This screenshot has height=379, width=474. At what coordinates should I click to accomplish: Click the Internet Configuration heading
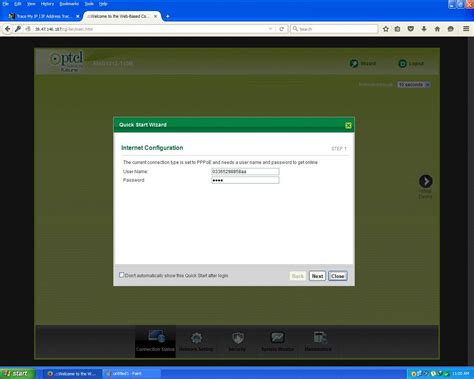click(x=152, y=148)
